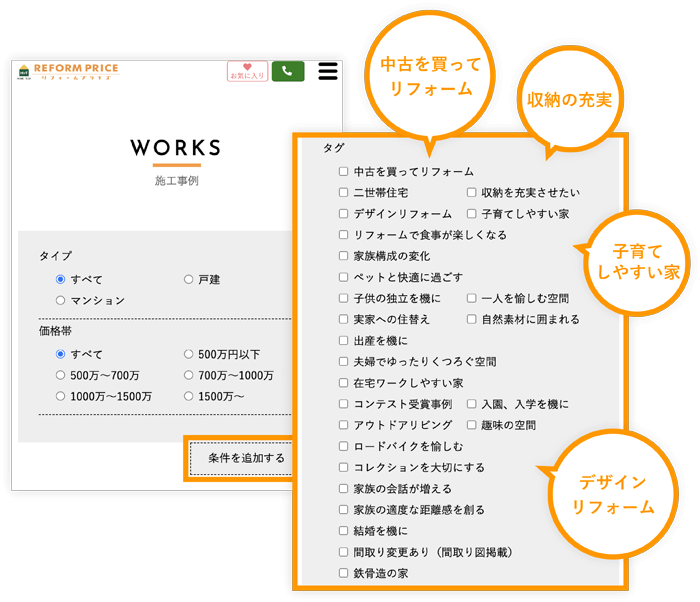
Task: Select the 自然素材に囲まれる checkbox
Action: click(x=471, y=320)
